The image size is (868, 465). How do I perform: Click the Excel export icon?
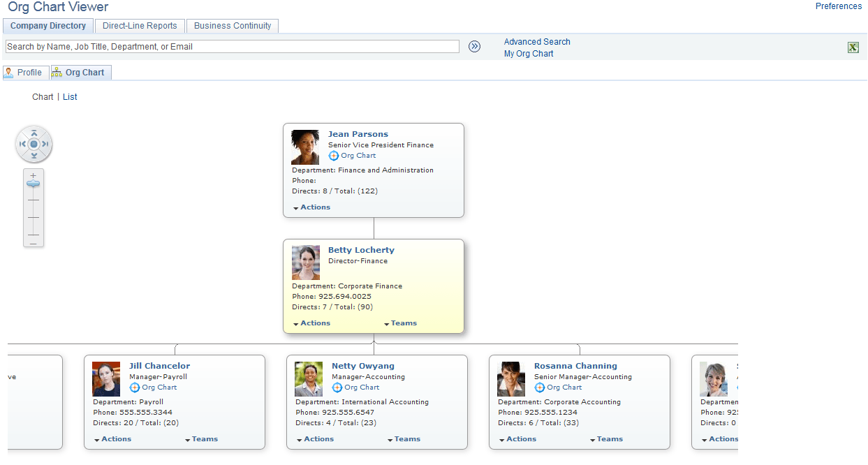tap(853, 47)
